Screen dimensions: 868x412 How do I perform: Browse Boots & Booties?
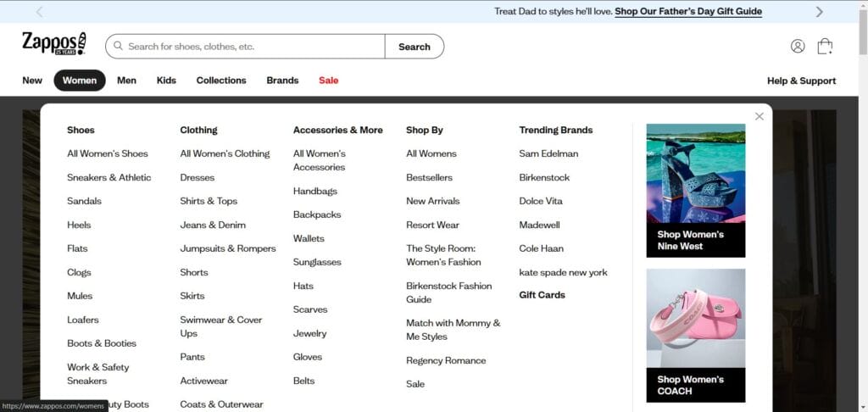pos(102,343)
